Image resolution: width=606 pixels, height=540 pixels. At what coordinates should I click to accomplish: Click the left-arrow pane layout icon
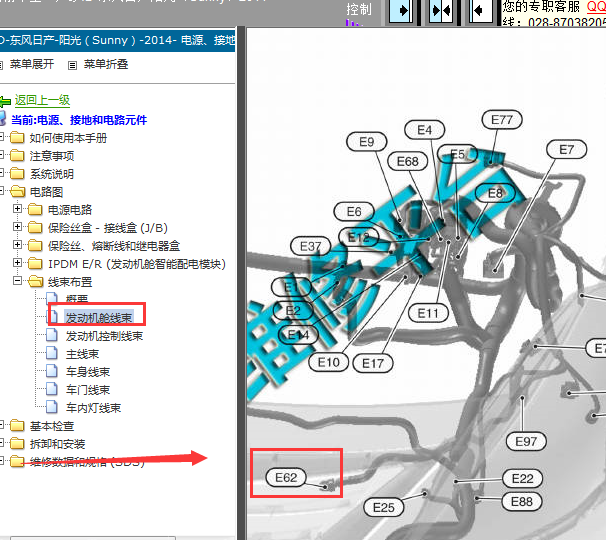481,10
